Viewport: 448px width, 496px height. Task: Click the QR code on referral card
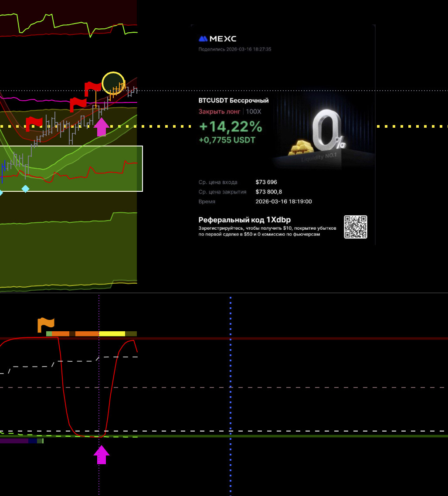(355, 227)
